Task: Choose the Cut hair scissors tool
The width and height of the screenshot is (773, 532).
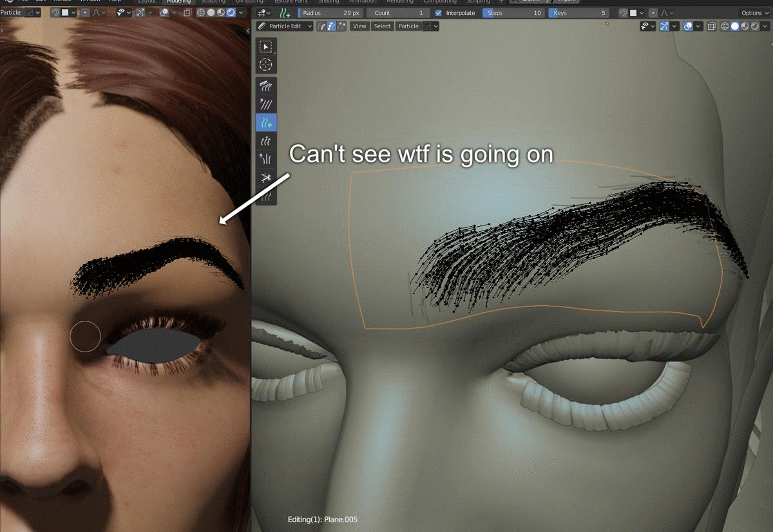Action: click(x=265, y=177)
